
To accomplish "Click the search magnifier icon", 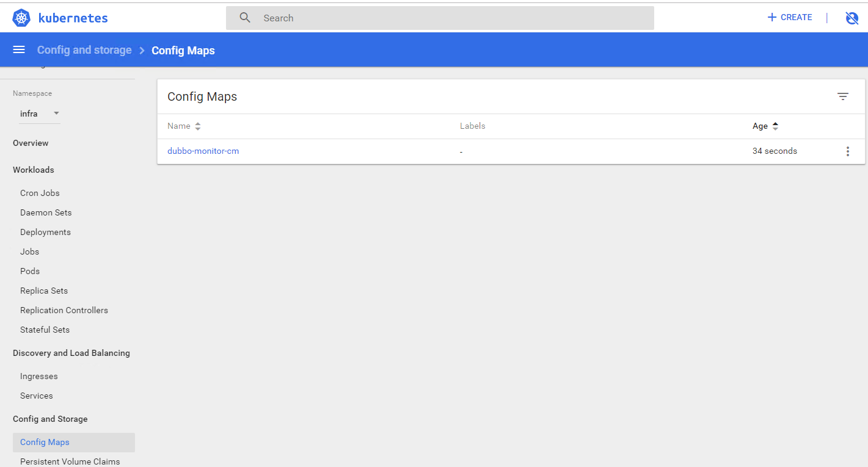I will [x=245, y=18].
